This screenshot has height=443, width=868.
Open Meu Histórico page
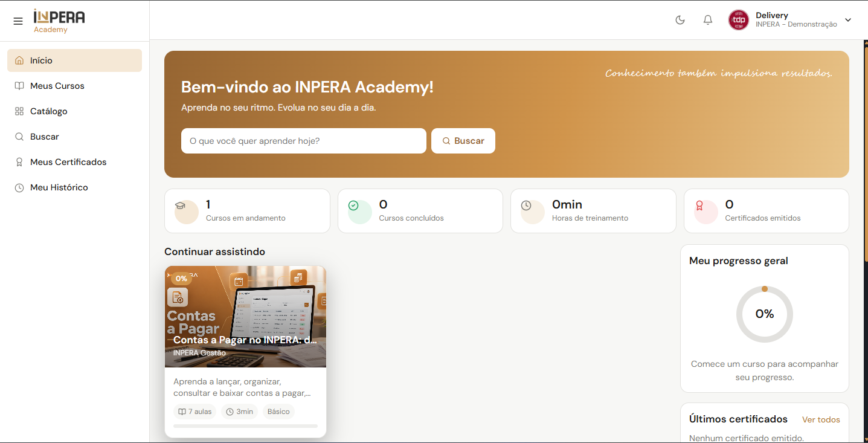tap(74, 187)
